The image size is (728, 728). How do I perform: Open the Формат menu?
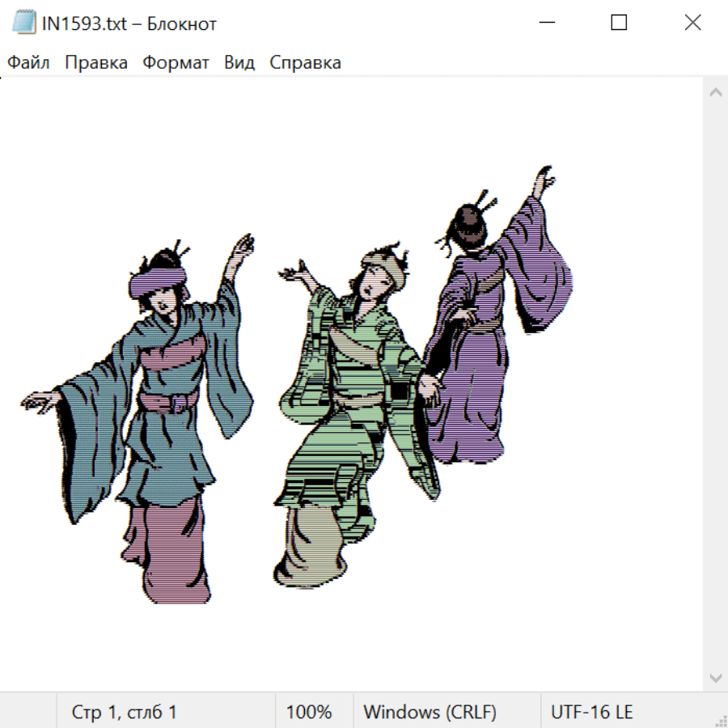[176, 62]
